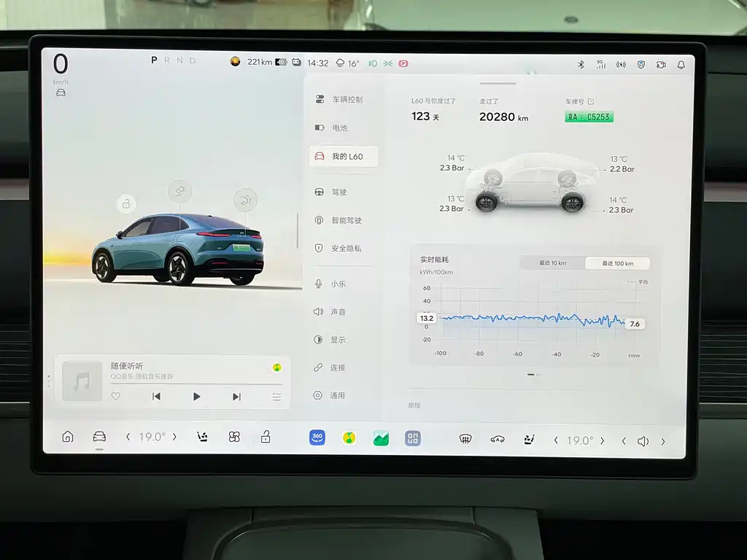The width and height of the screenshot is (747, 560).
Task: Select 车辆控制 in the settings sidebar
Action: pyautogui.click(x=347, y=99)
